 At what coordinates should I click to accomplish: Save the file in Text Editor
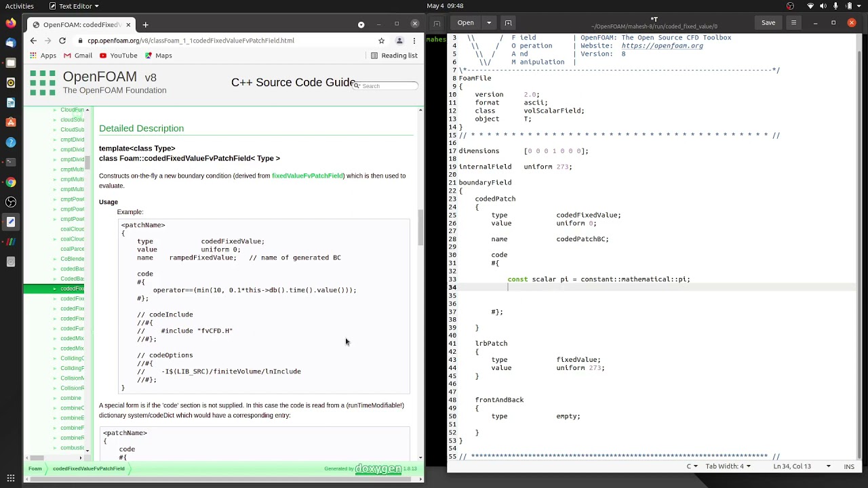768,22
